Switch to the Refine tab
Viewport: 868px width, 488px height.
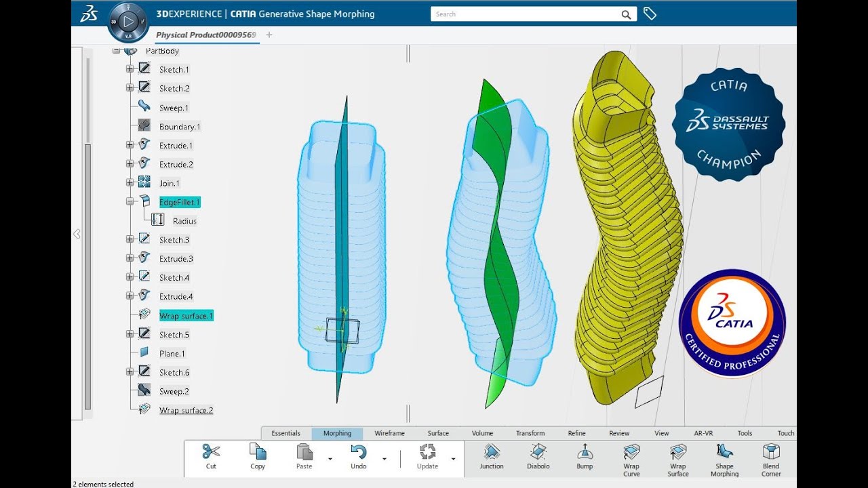point(576,434)
